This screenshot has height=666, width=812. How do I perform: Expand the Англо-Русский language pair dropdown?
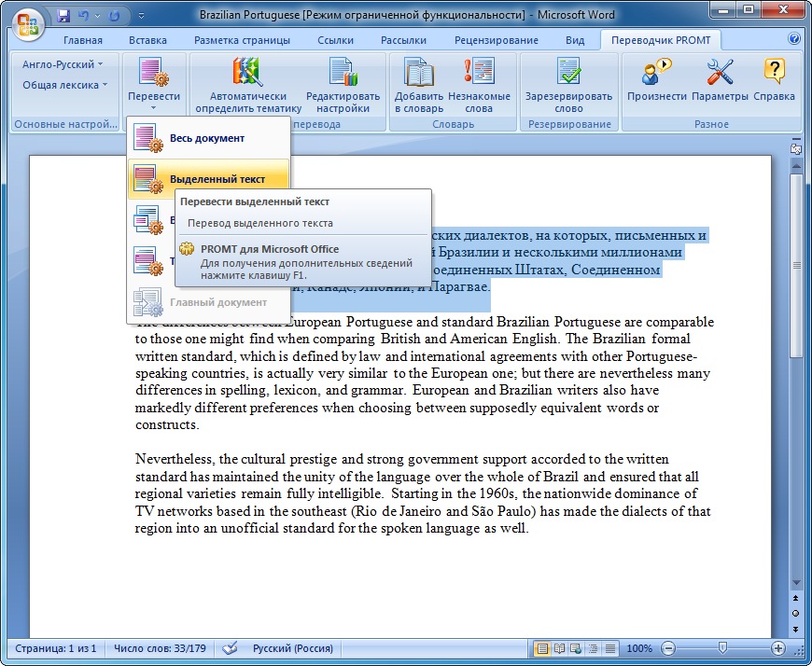(63, 64)
